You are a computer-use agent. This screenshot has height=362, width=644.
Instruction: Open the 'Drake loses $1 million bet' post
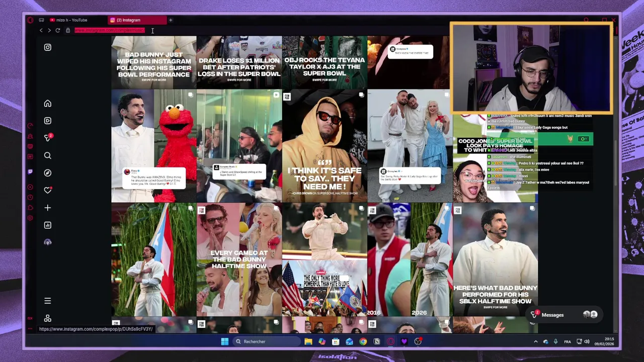click(239, 62)
